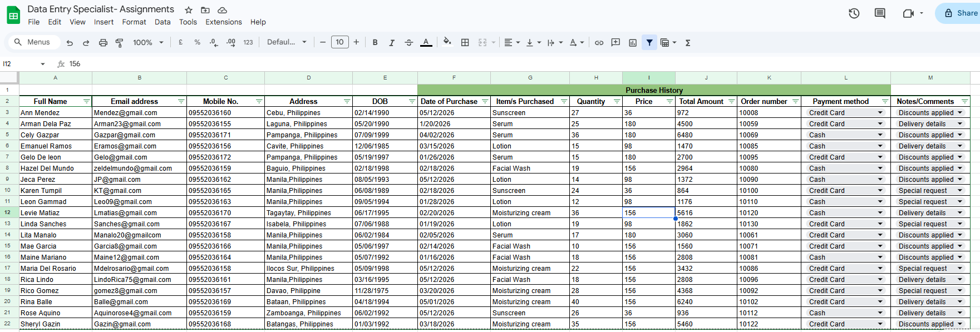This screenshot has height=332, width=980.
Task: Open the File menu
Action: (x=34, y=22)
